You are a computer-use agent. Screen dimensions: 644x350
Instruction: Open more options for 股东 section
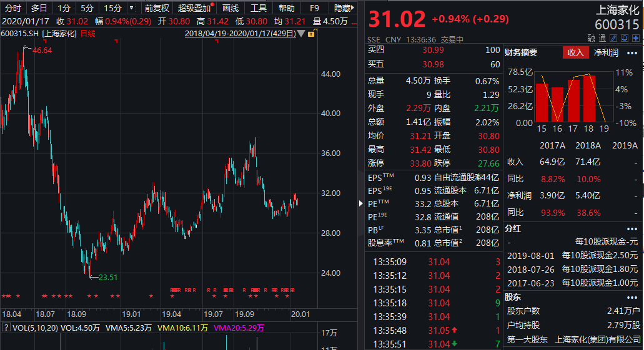(632, 297)
